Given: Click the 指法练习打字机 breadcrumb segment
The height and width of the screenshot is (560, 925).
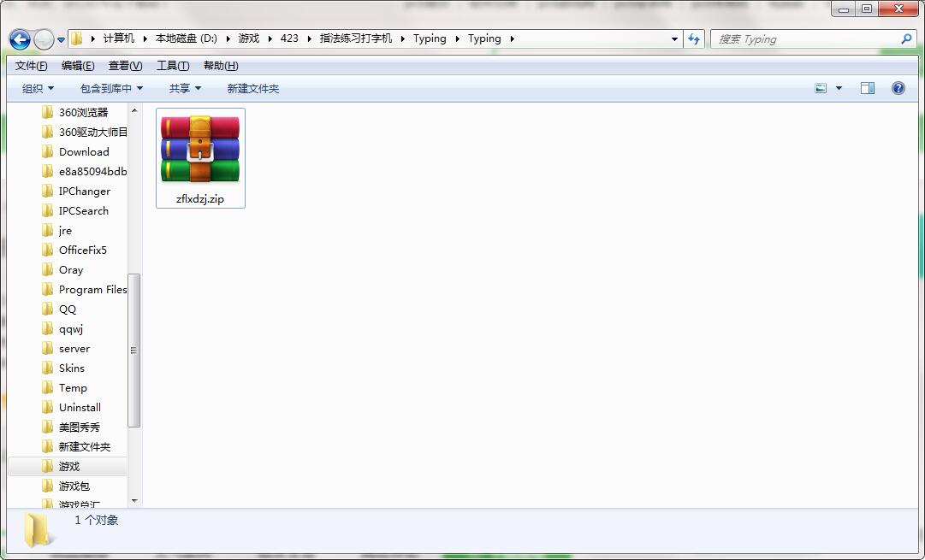Looking at the screenshot, I should tap(356, 38).
